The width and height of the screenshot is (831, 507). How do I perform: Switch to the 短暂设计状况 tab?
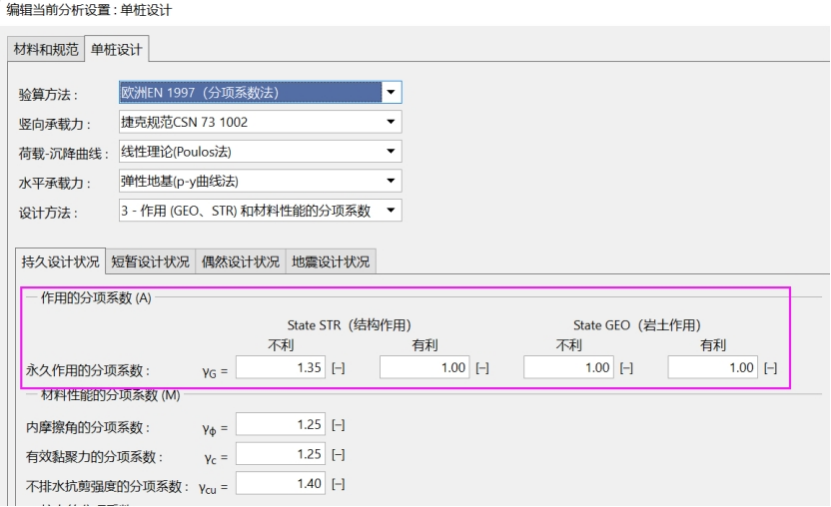point(150,262)
